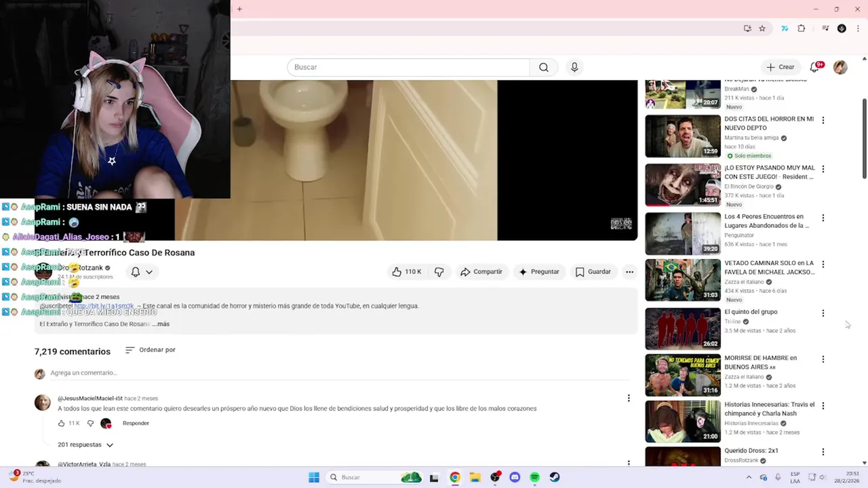
Task: Expand the 201 respuestas replies
Action: pyautogui.click(x=85, y=445)
